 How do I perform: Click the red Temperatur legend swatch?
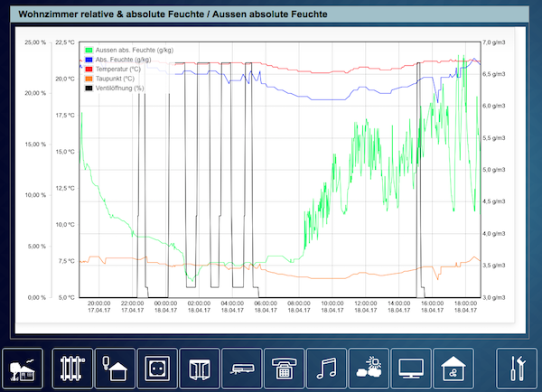click(x=89, y=70)
